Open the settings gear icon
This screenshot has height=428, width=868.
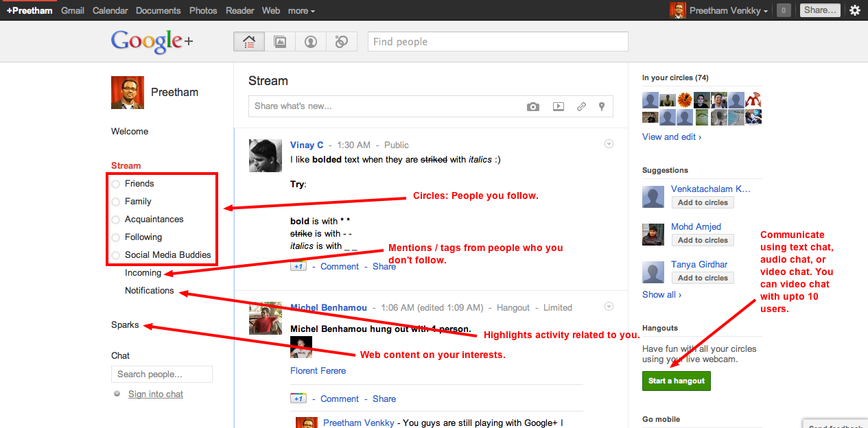(x=855, y=10)
